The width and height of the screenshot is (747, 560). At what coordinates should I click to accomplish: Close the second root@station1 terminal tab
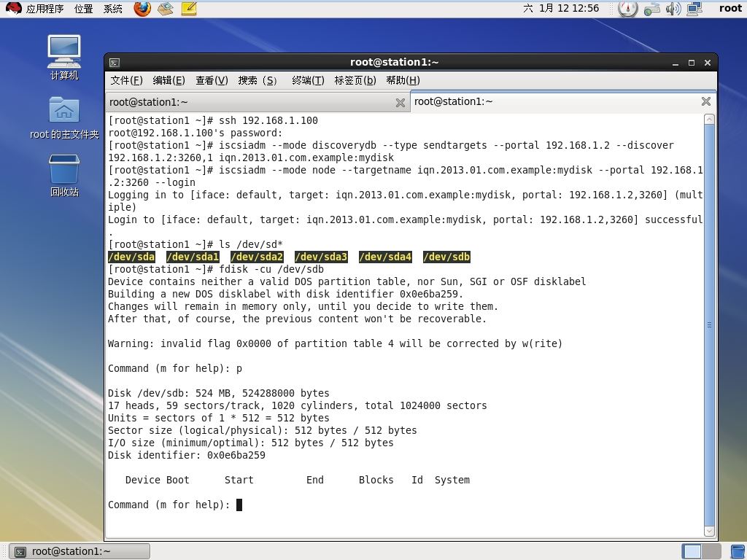(x=706, y=101)
